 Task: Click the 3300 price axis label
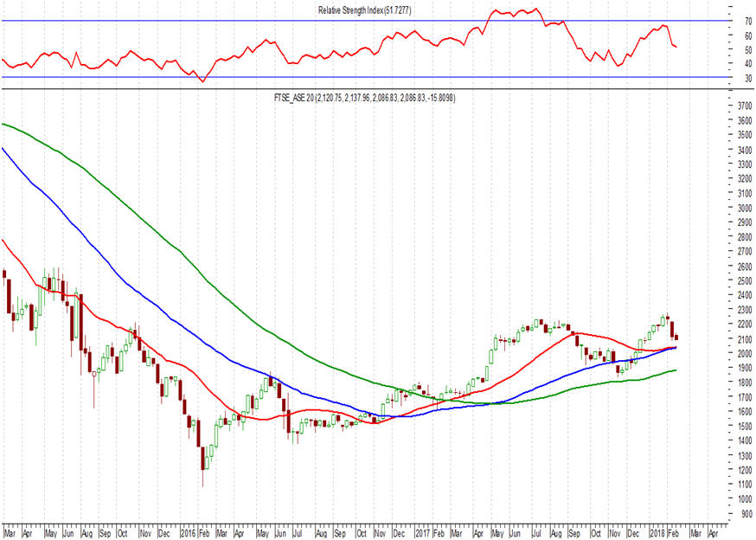(745, 164)
